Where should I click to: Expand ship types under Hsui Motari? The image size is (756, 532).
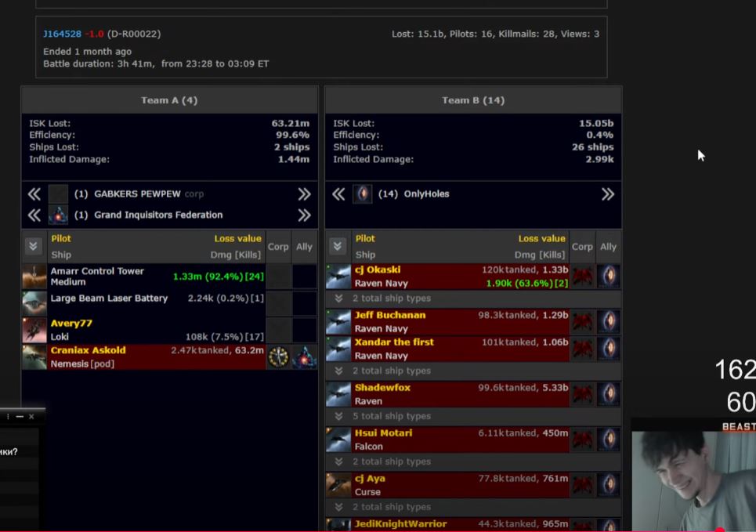339,461
